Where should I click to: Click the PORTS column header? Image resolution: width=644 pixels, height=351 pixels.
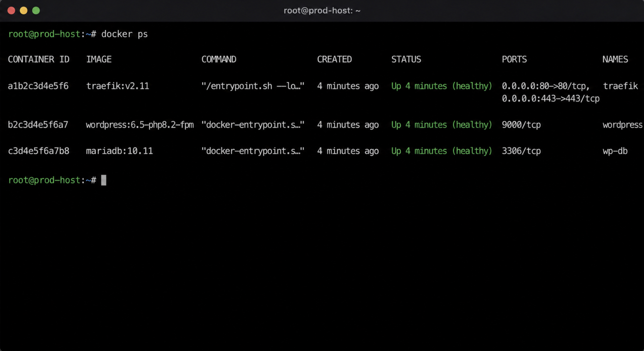tap(514, 59)
